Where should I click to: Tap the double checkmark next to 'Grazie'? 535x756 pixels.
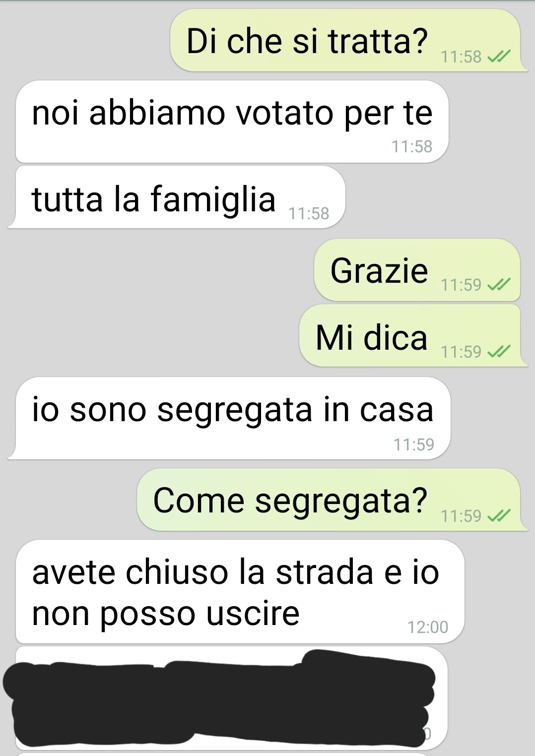tap(499, 285)
